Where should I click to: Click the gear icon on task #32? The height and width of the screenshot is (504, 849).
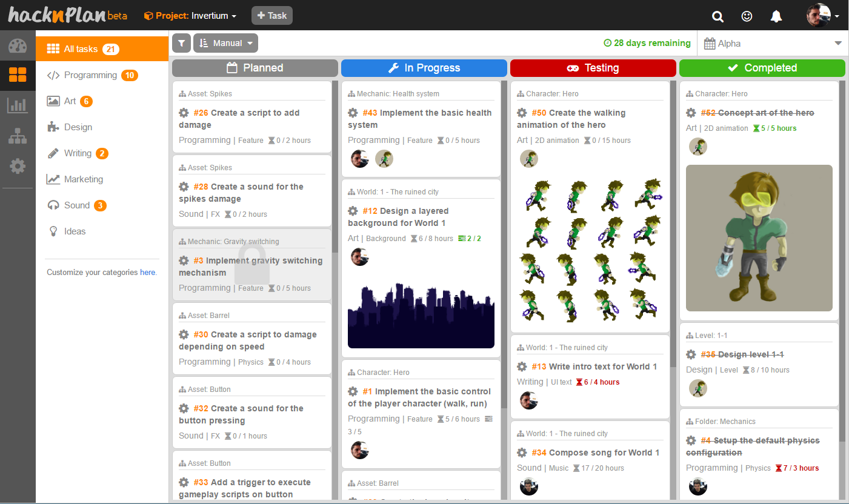184,408
